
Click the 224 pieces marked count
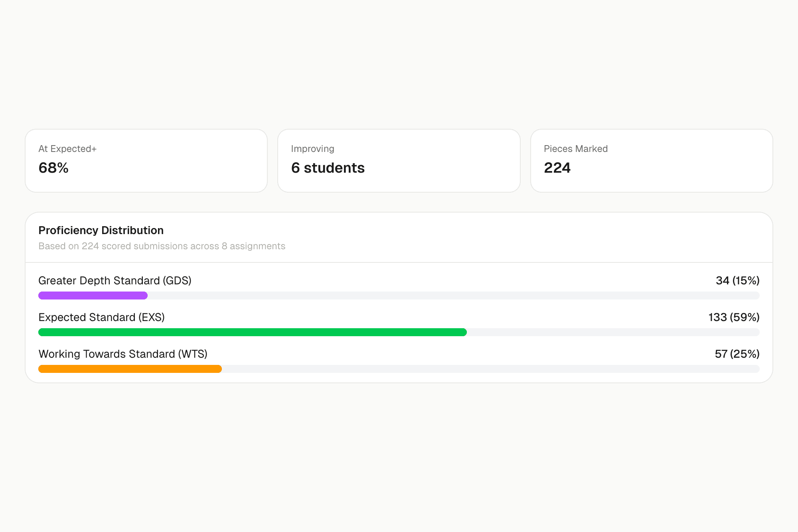[x=557, y=168]
